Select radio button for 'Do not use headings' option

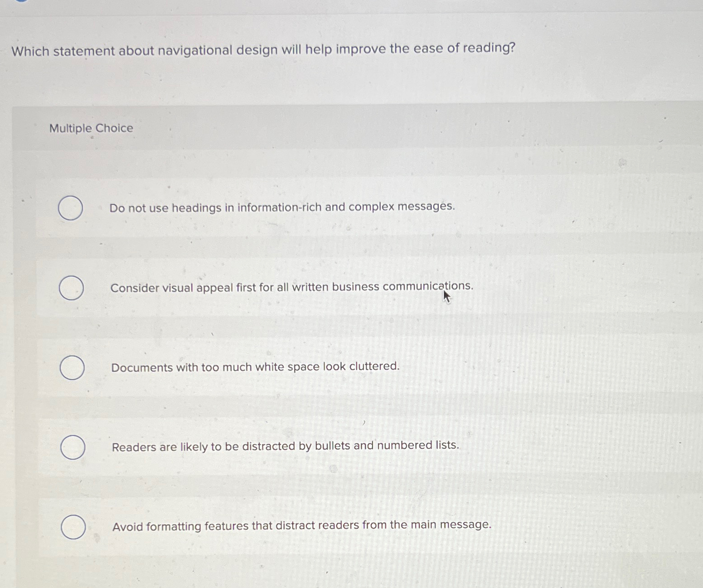pos(71,207)
